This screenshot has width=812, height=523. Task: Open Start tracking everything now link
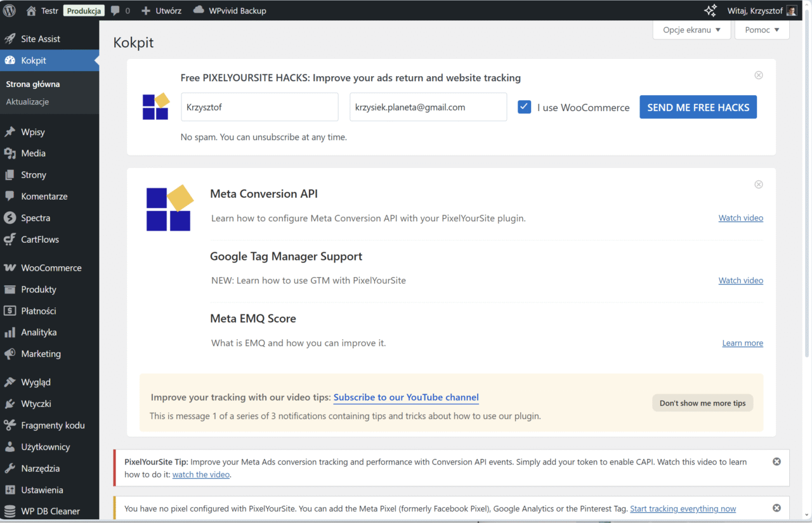pos(683,508)
